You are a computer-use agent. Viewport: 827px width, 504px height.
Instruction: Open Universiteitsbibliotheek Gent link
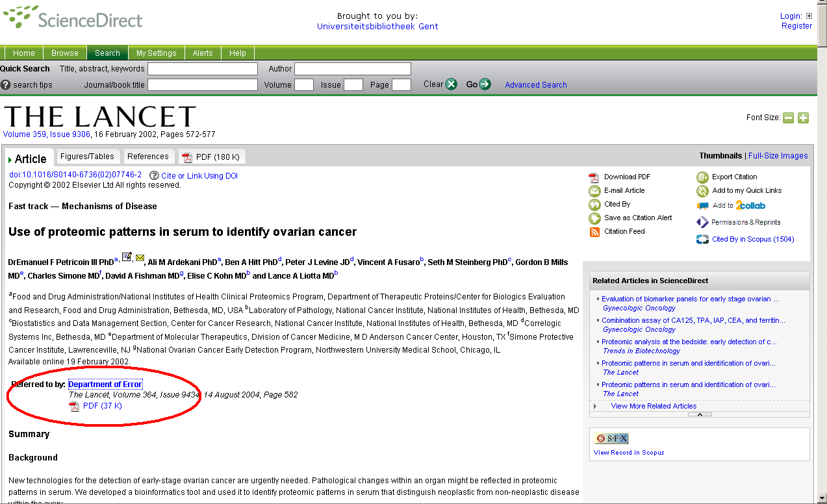click(x=377, y=27)
